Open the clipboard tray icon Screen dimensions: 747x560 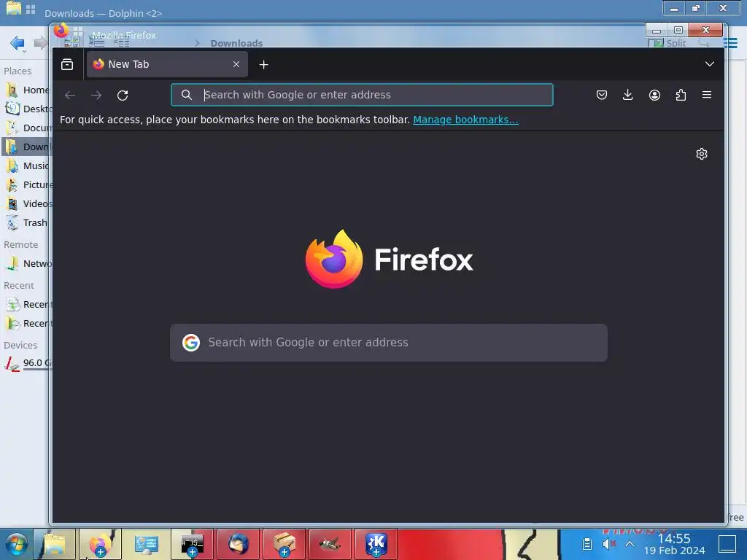[587, 544]
